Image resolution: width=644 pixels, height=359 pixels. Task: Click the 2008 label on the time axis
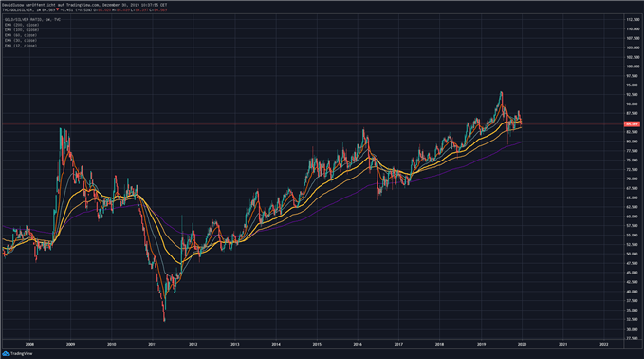tap(29, 344)
